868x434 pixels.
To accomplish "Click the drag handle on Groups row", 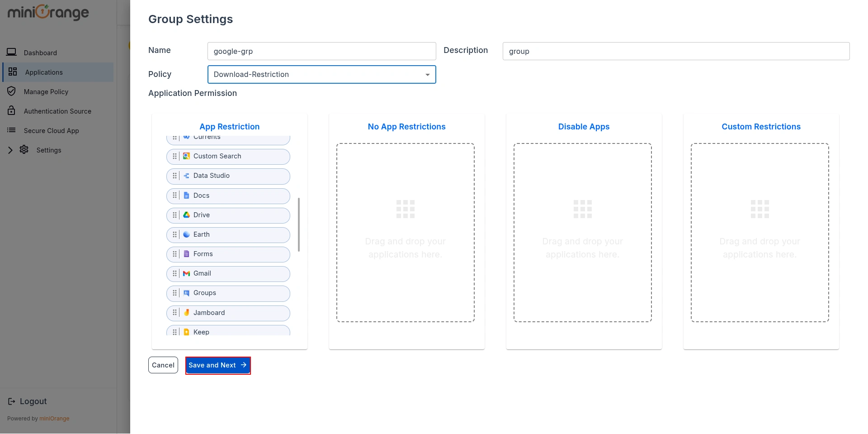I will [x=175, y=293].
